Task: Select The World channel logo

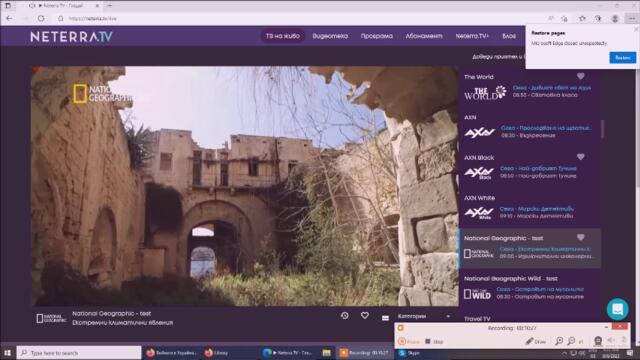Action: [x=484, y=93]
